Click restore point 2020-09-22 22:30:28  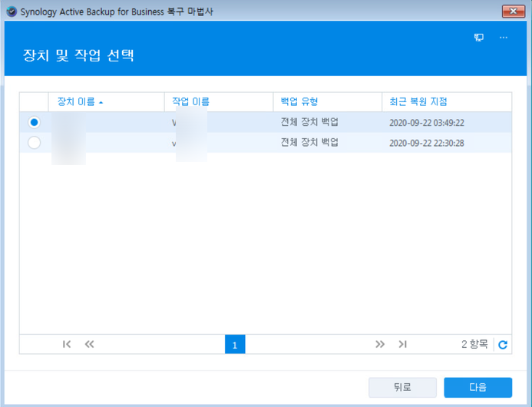pos(427,143)
